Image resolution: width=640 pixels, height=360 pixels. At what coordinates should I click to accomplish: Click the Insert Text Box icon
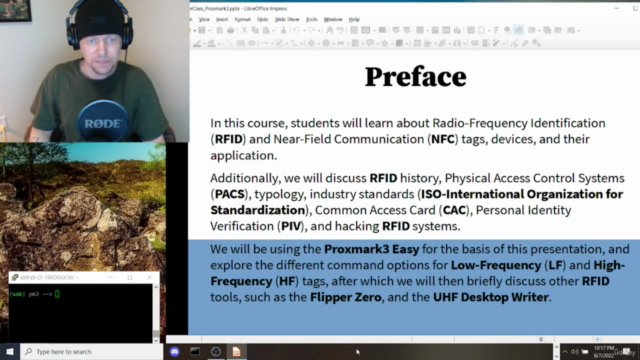point(471,30)
